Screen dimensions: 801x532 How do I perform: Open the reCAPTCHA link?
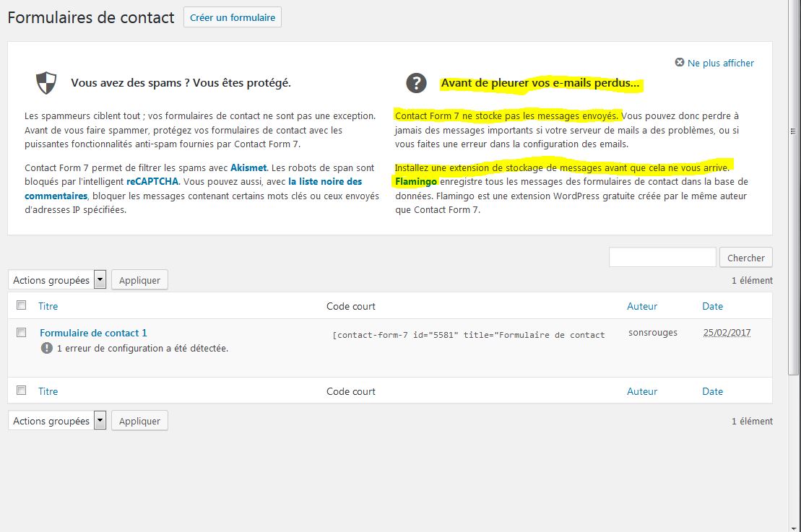tap(152, 181)
